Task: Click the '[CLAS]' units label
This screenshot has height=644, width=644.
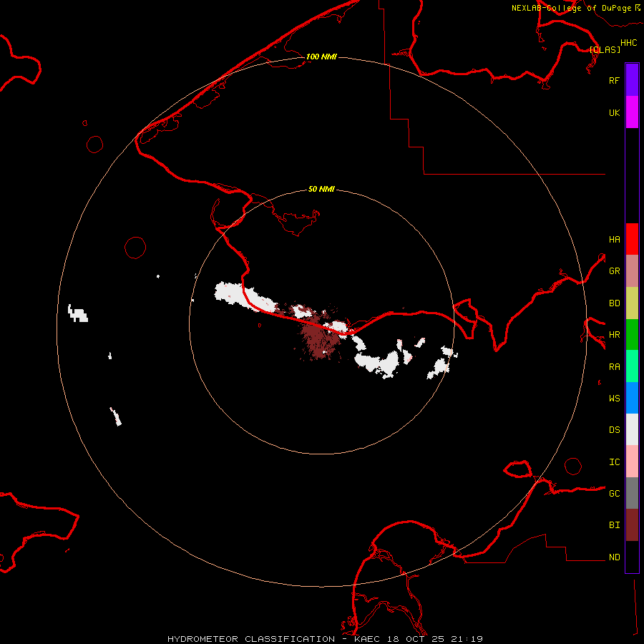Action: [x=605, y=49]
